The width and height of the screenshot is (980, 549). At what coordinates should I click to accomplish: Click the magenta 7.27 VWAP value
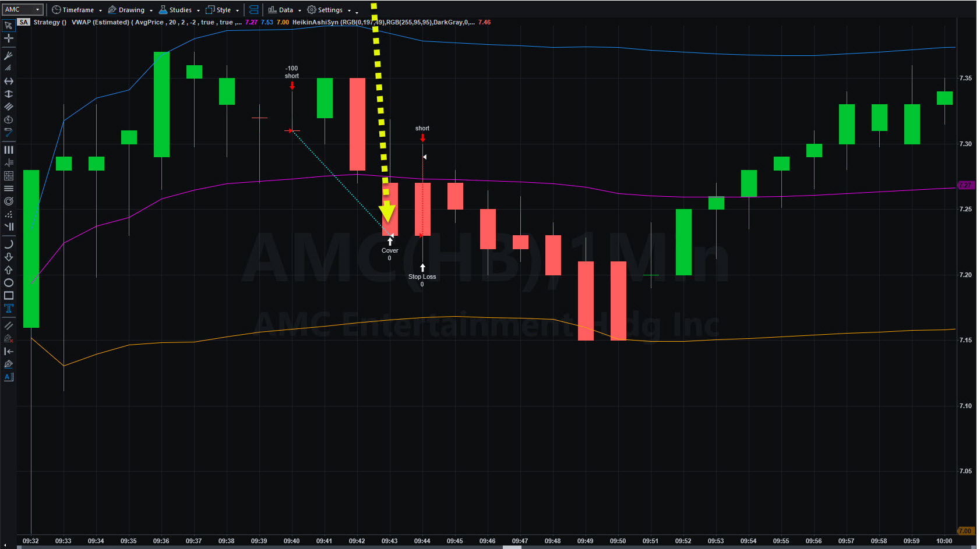[x=251, y=22]
